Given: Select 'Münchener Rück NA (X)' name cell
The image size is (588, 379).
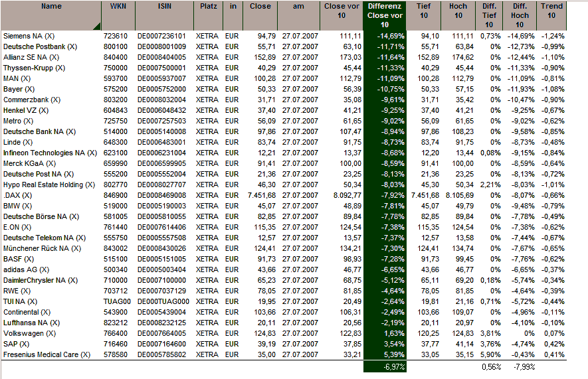Looking at the screenshot, I should 42,248.
